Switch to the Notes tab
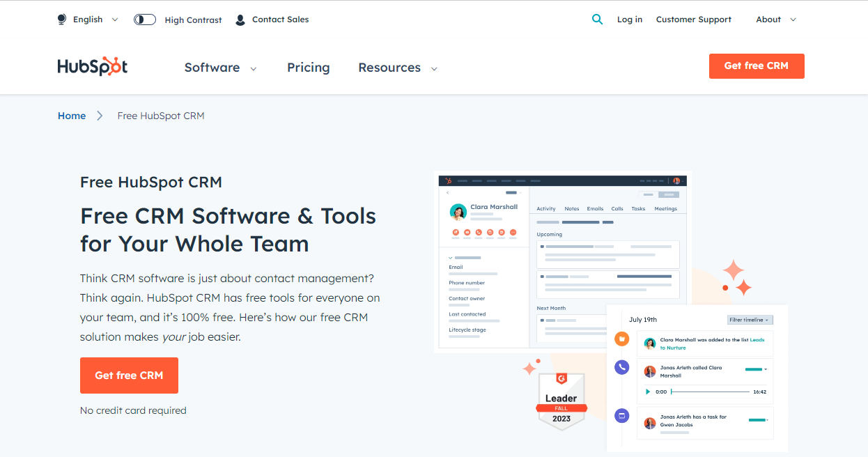 pos(571,208)
